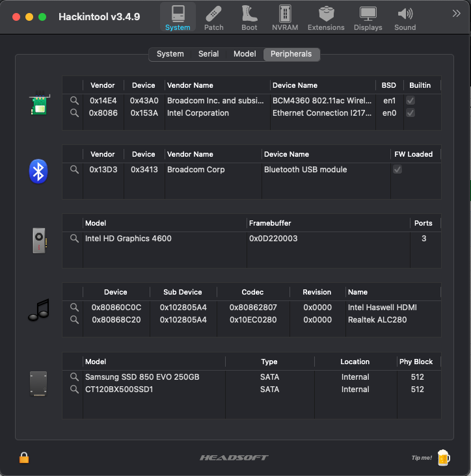Search the Intel Haswell HDMI audio row
Viewport: 471px width, 476px height.
pyautogui.click(x=74, y=307)
